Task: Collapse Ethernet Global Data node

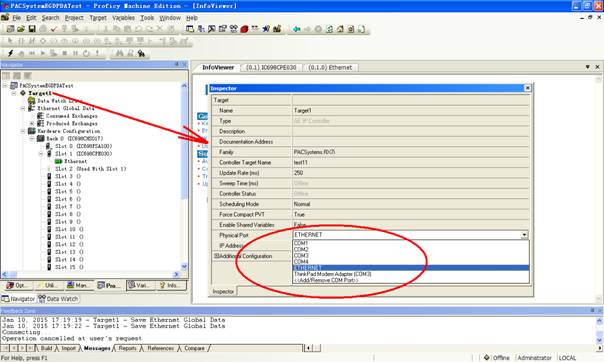Action: point(23,108)
